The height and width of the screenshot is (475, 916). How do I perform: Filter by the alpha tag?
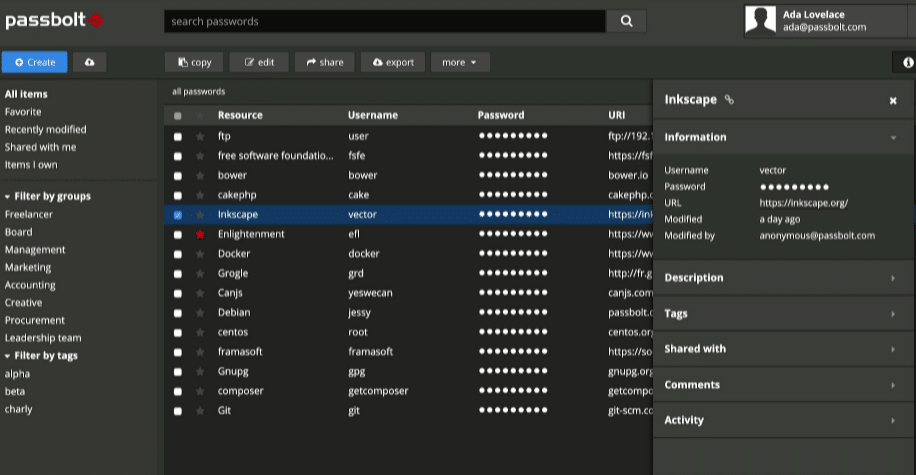click(x=18, y=374)
